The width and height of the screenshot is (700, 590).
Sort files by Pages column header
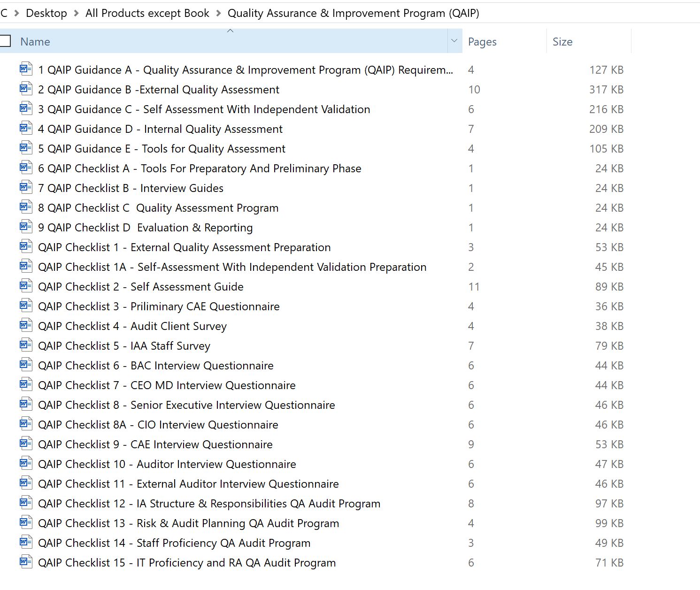[x=482, y=42]
